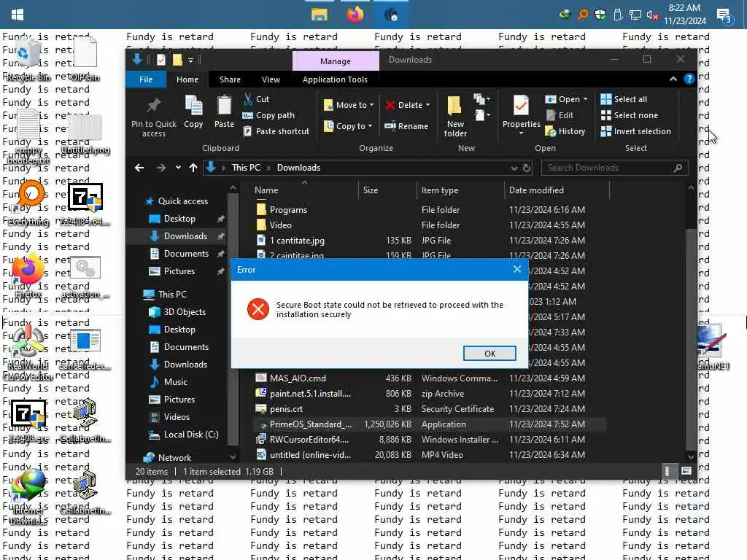Open the Recent locations dropdown
The width and height of the screenshot is (747, 560).
[x=178, y=168]
